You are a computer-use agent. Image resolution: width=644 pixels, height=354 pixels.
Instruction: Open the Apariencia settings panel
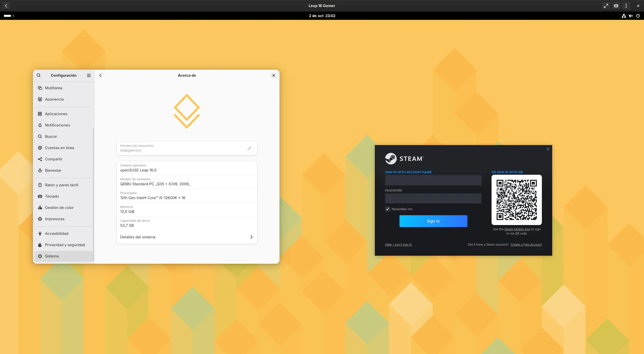pyautogui.click(x=54, y=99)
